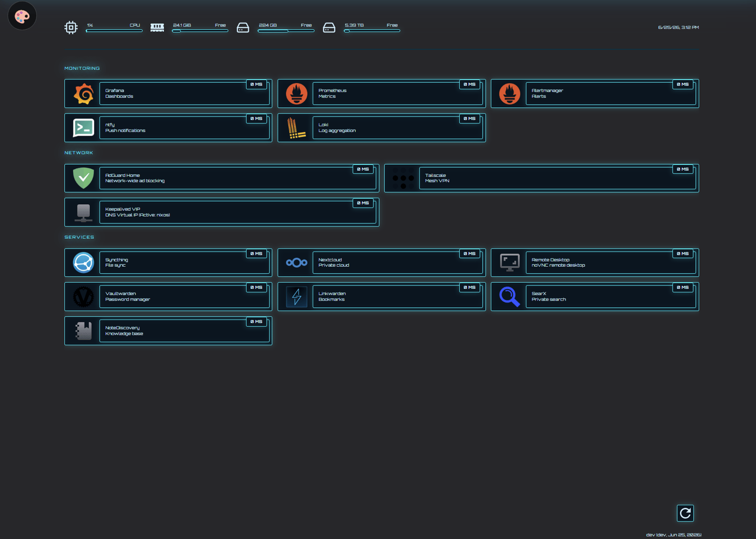Screen dimensions: 756x539
Task: Click 'DNS Virtual IP (Active: nixos)' text
Action: (x=137, y=215)
